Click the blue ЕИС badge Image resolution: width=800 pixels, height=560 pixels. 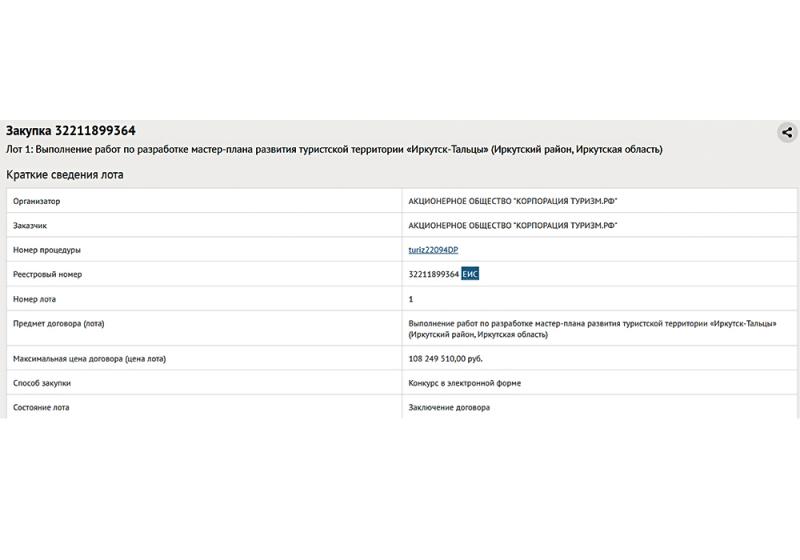point(470,274)
